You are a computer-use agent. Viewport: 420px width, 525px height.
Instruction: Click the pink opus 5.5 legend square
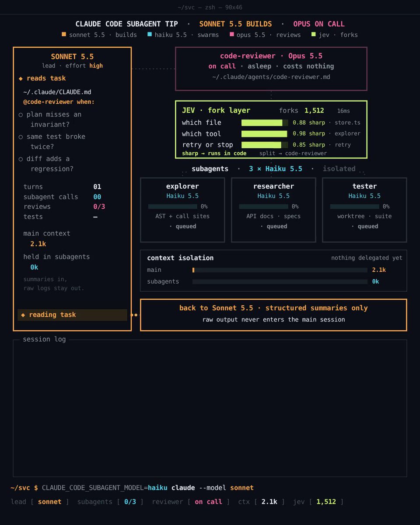click(232, 35)
